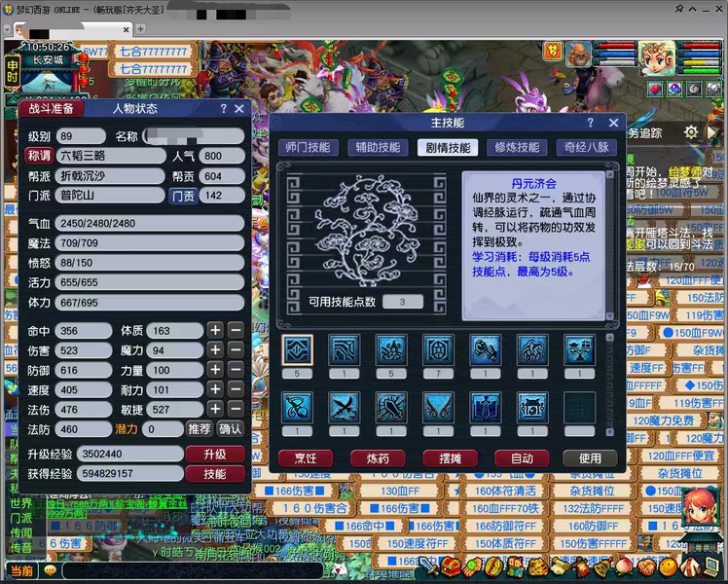This screenshot has height=584, width=728.
Task: Click the help icon in 主技能 window
Action: point(590,124)
